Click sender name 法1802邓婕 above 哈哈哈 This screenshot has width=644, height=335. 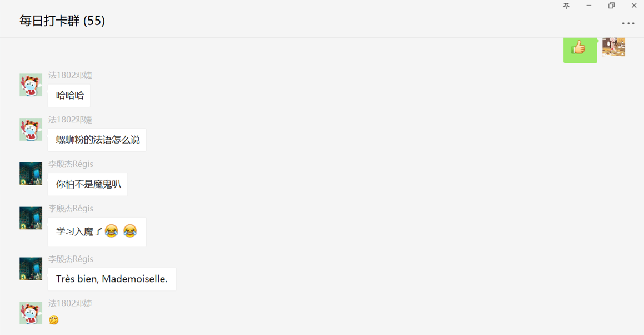pos(70,75)
